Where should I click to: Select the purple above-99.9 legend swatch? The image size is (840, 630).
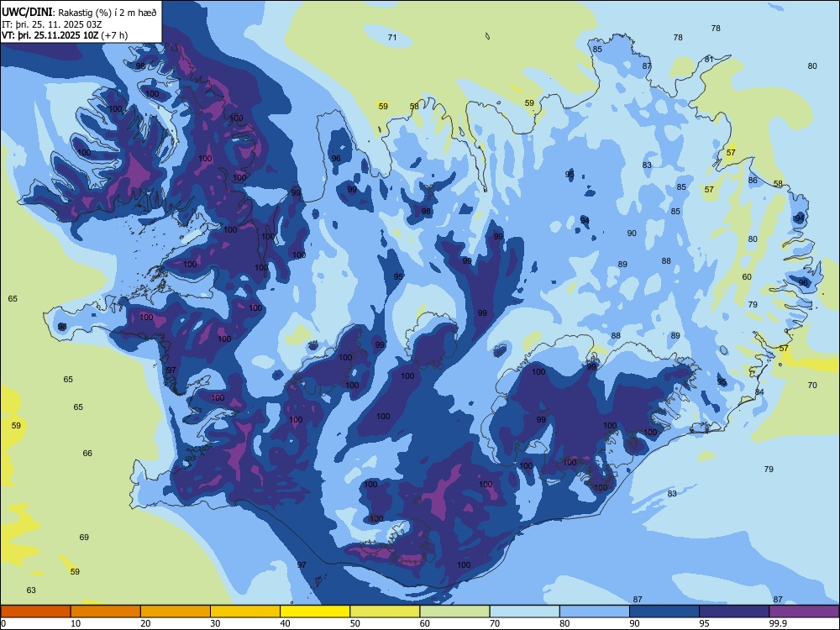pos(804,612)
